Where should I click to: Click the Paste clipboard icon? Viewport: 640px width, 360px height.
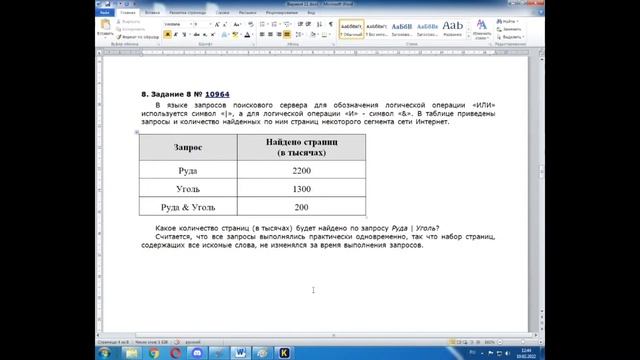click(105, 25)
